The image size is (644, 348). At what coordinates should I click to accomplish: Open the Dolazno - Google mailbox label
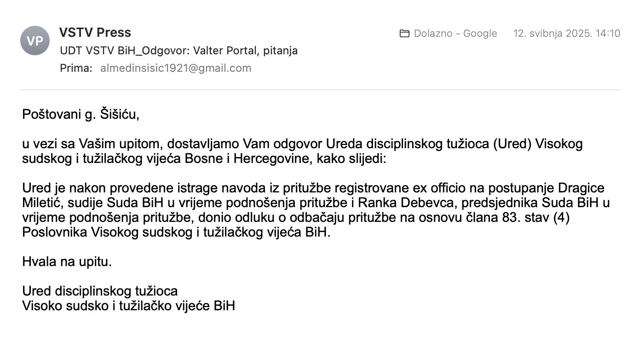pos(455,33)
